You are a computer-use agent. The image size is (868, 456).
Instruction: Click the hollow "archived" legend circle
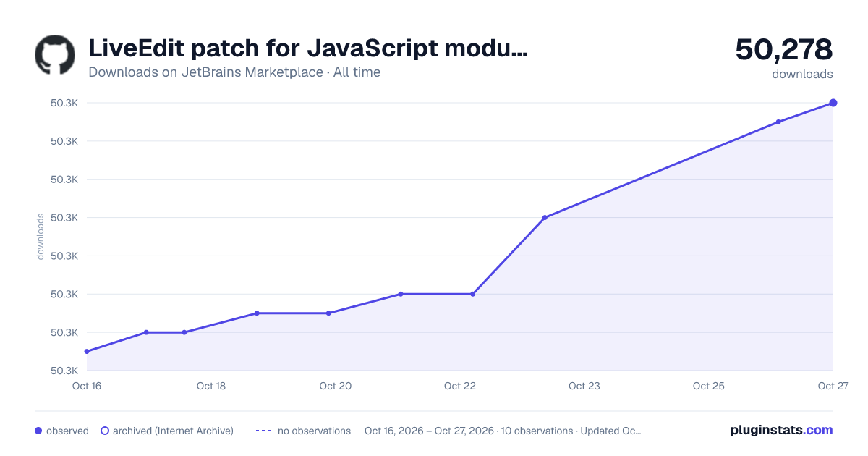(105, 431)
